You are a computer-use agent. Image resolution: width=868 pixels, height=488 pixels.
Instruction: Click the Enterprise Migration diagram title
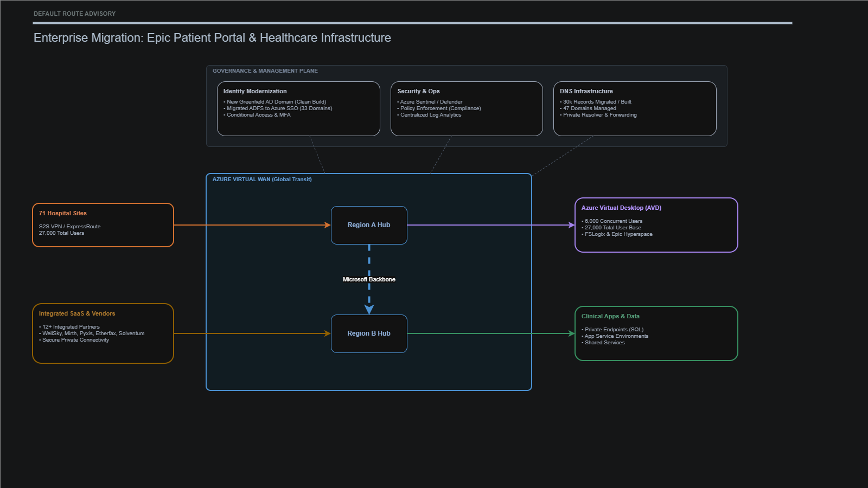[x=212, y=37]
